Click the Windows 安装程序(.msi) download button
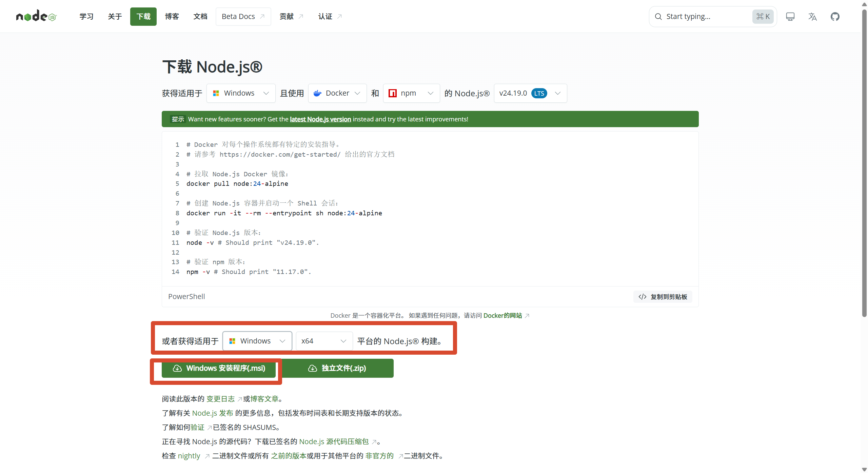 (219, 368)
